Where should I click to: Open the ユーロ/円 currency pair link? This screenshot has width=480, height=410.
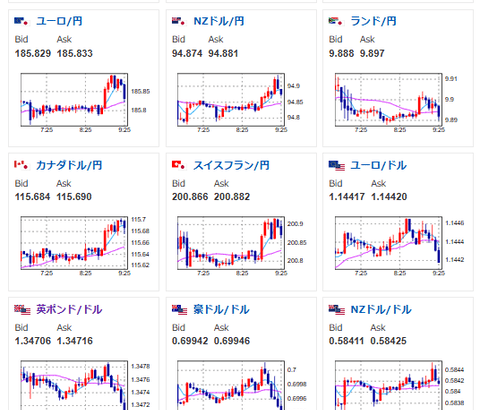[x=59, y=21]
